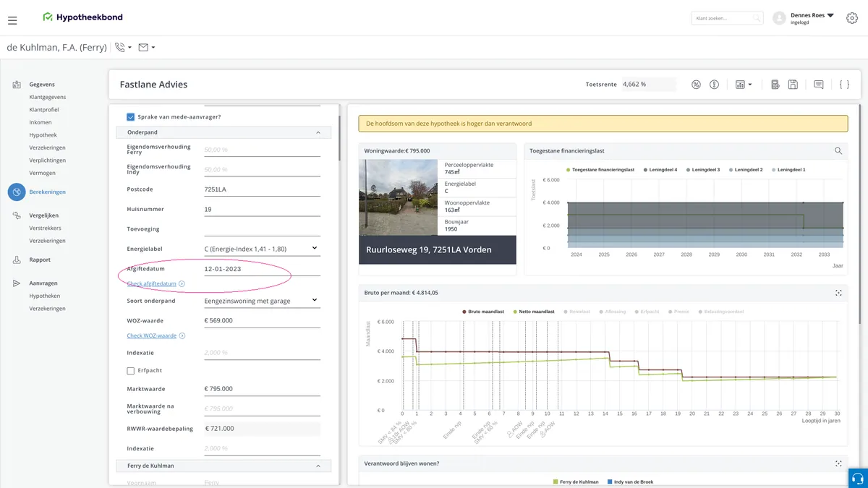The width and height of the screenshot is (868, 488).
Task: Open the hamburger navigation menu
Action: pyautogui.click(x=12, y=20)
